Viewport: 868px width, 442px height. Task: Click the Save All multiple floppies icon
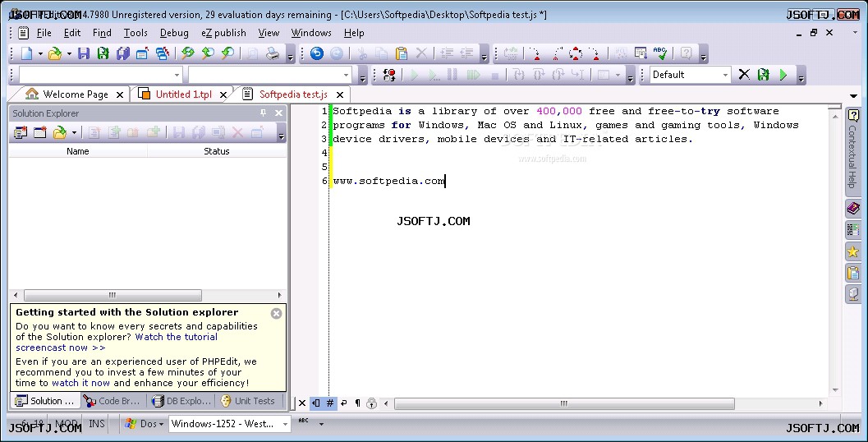(123, 53)
